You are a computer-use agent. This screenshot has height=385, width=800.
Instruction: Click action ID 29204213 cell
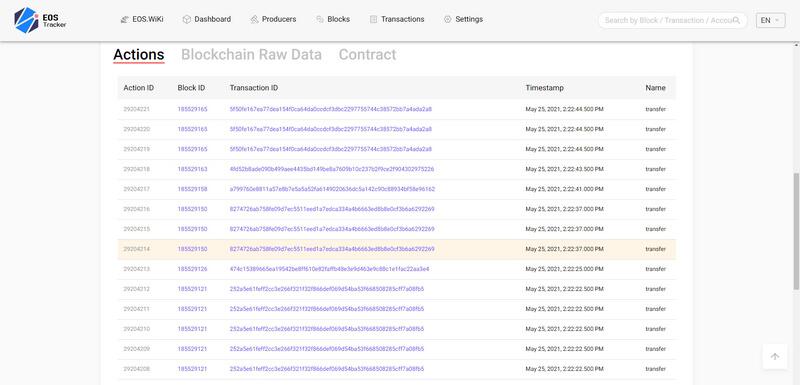tap(137, 269)
